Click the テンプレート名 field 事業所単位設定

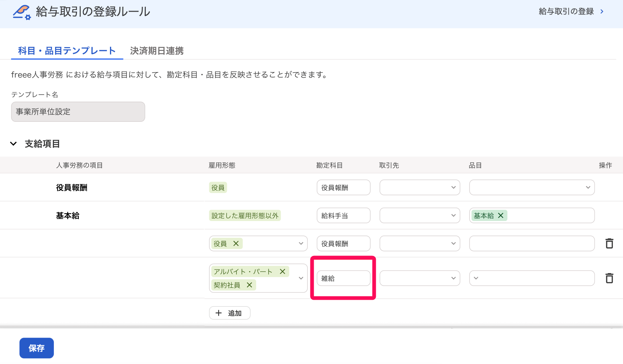[x=78, y=112]
